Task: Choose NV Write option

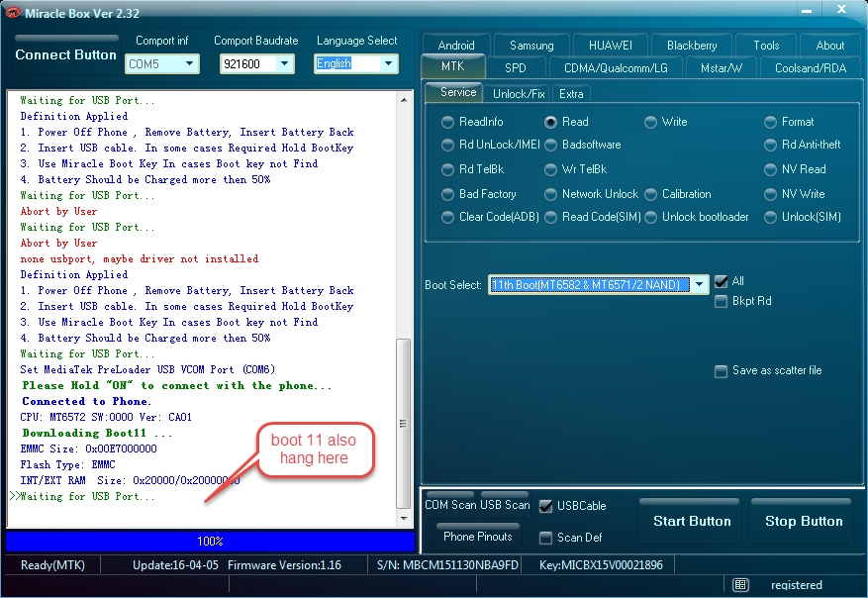Action: coord(771,194)
